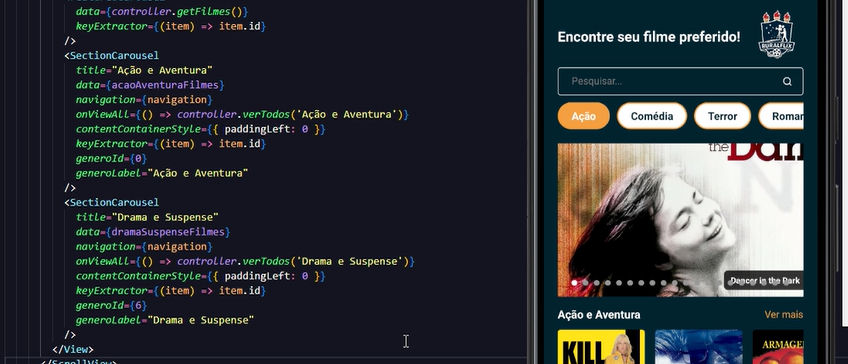Click data={acaoAventuraFilmes} in the editor
Viewport: 848px width, 364px height.
coord(150,85)
